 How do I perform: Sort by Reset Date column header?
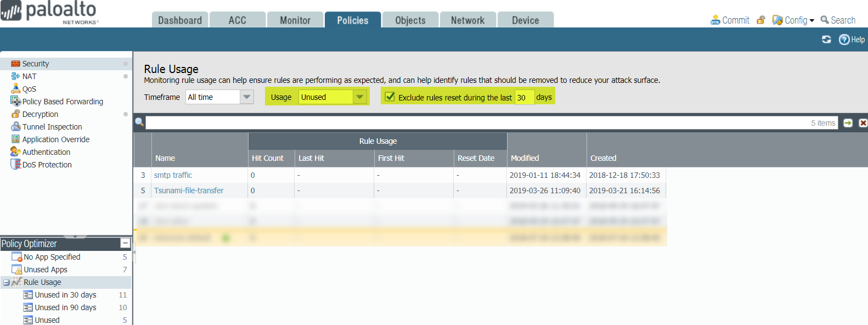pos(481,158)
